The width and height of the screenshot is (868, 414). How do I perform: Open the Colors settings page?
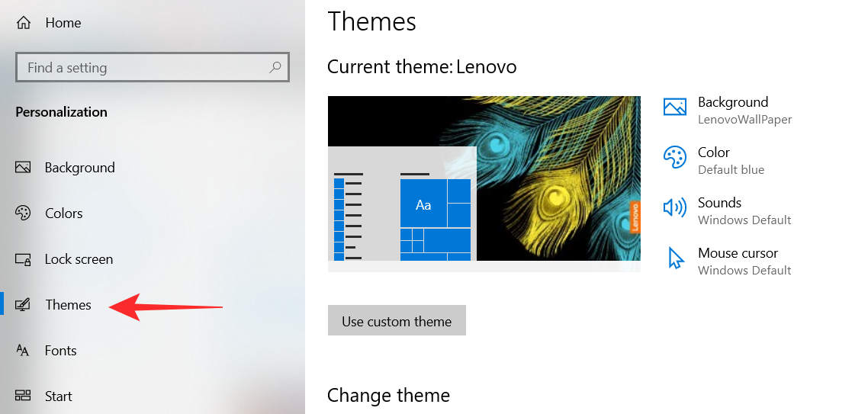[x=63, y=213]
